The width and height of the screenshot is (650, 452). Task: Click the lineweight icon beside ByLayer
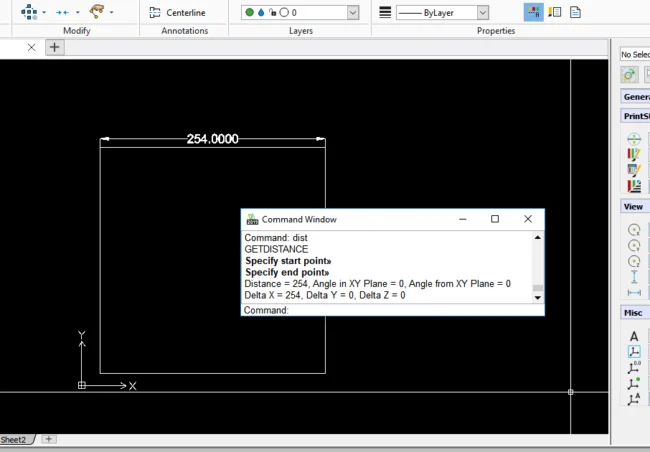coord(384,13)
